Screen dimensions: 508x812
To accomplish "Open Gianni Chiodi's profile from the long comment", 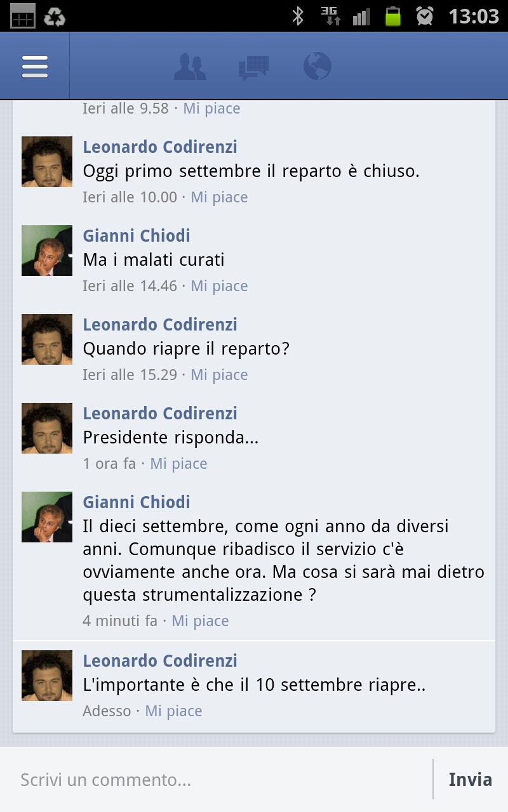I will [x=137, y=502].
